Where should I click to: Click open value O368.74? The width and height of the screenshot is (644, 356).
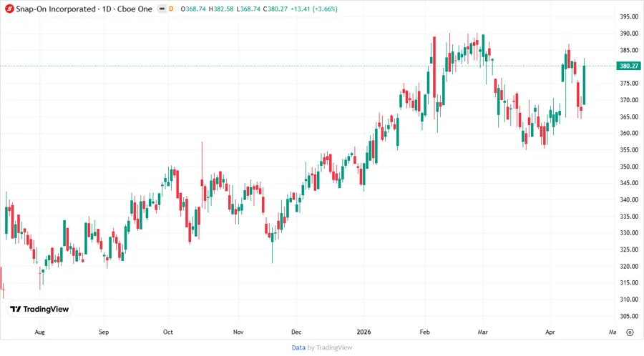pyautogui.click(x=193, y=9)
